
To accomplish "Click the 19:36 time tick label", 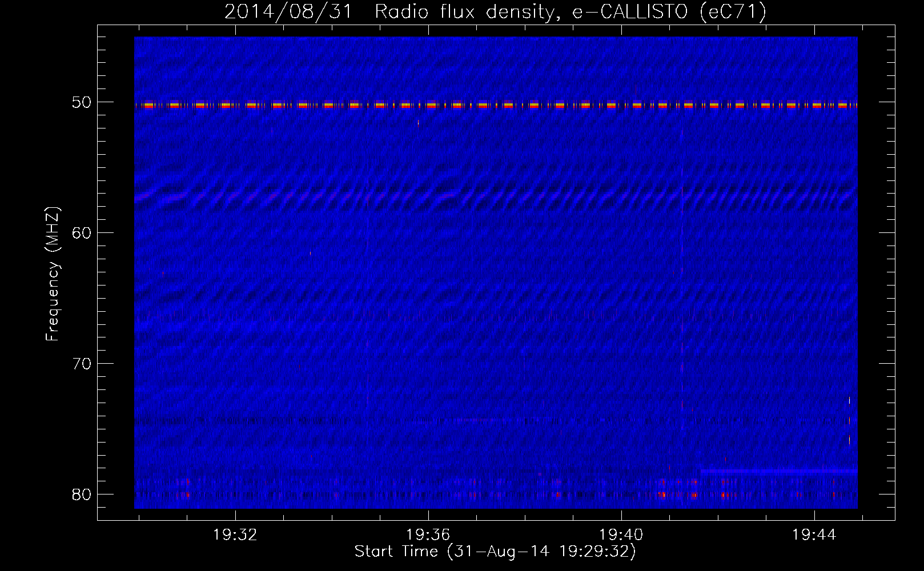I will coord(428,535).
